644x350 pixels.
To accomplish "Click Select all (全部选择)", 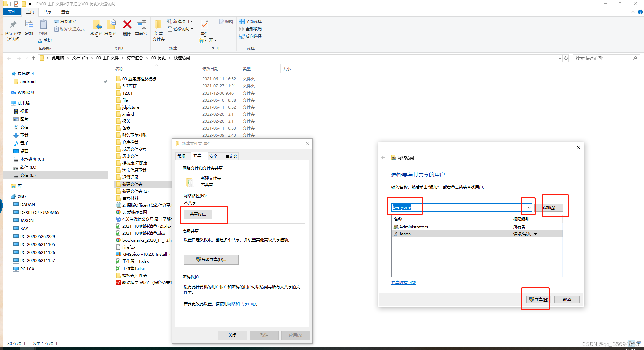I will coord(251,22).
